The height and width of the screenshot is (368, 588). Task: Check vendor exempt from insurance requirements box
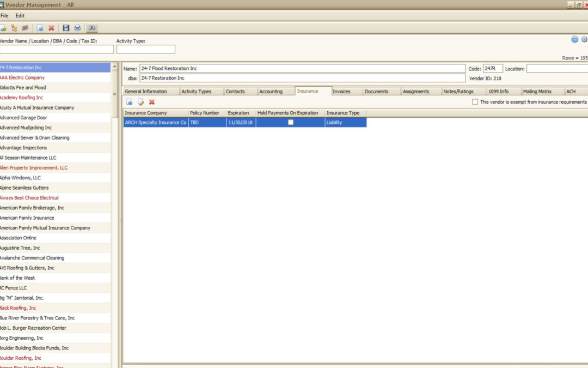coord(475,102)
